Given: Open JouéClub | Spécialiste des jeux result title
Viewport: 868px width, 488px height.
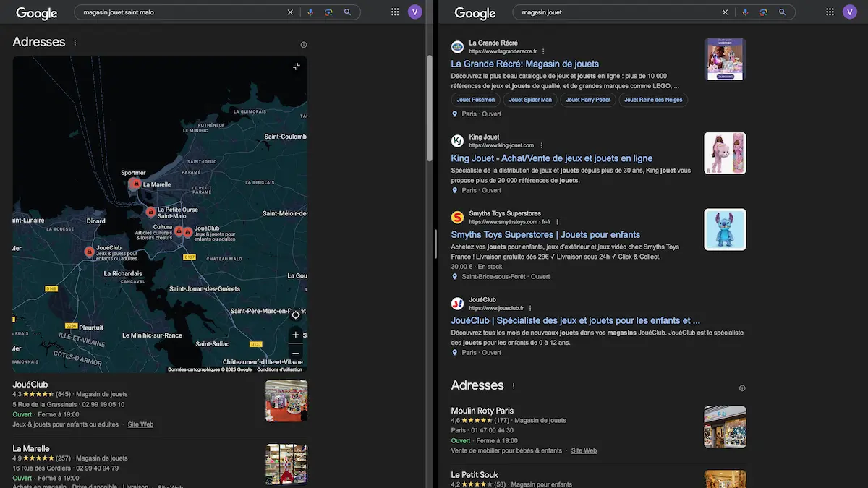Looking at the screenshot, I should tap(576, 320).
